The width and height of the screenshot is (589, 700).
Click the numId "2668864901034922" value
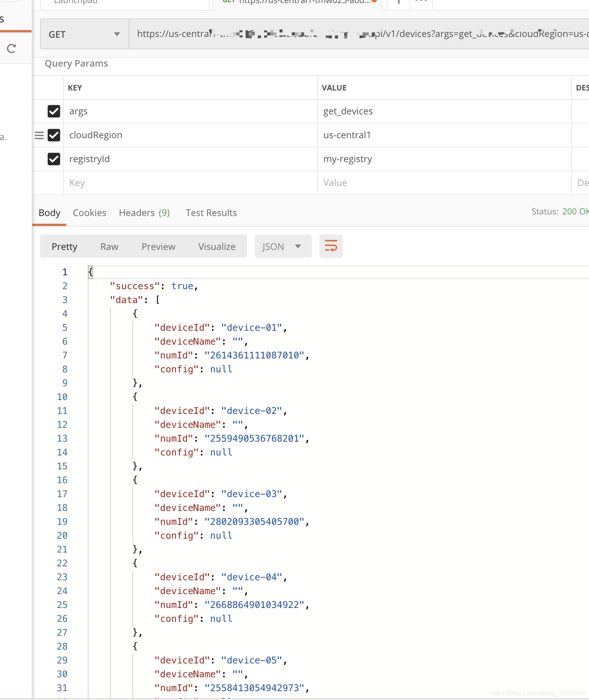pyautogui.click(x=254, y=605)
